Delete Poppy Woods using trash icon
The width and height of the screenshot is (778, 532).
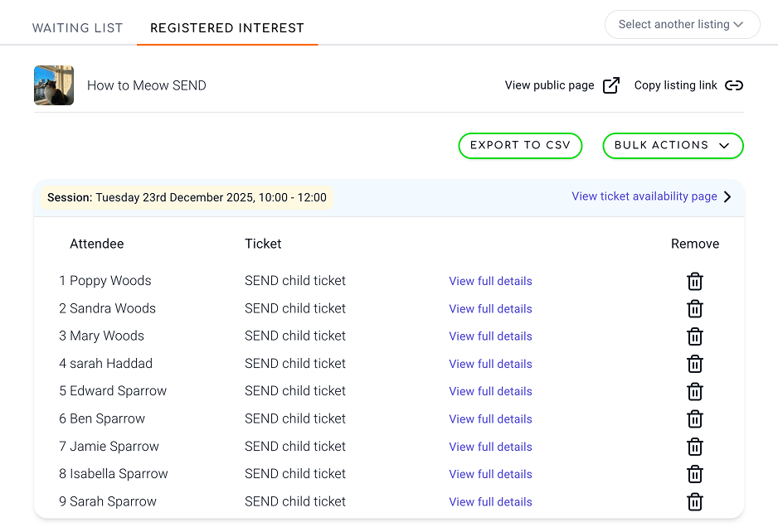pos(695,282)
